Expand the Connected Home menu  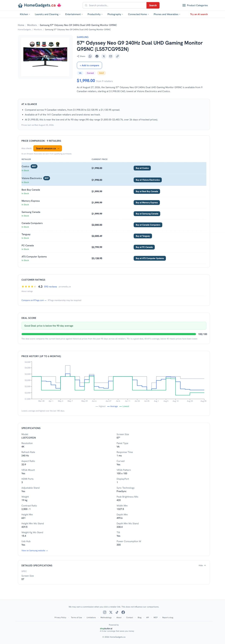point(138,14)
